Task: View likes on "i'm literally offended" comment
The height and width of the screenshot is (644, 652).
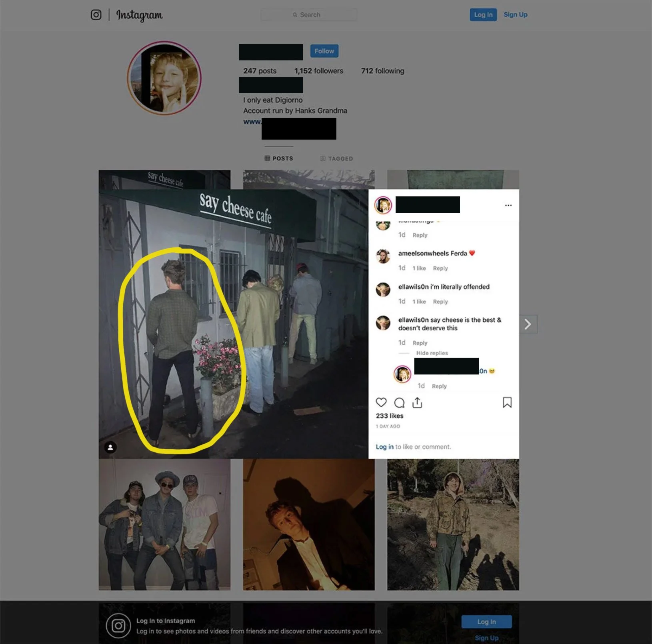Action: click(x=419, y=302)
